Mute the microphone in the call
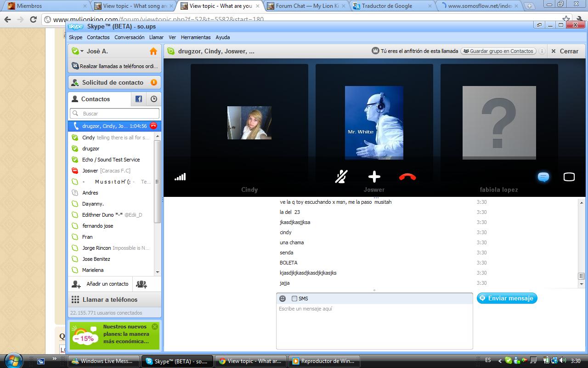 click(x=341, y=177)
